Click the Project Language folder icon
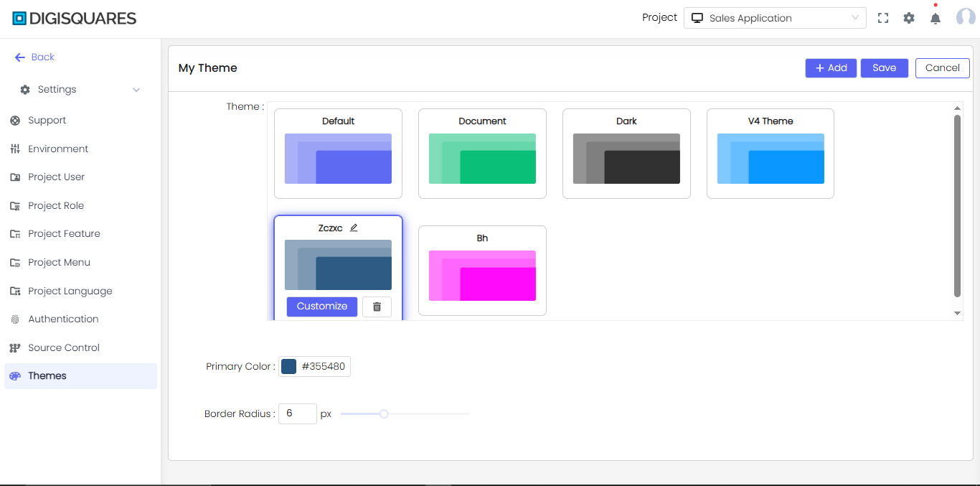 15,291
